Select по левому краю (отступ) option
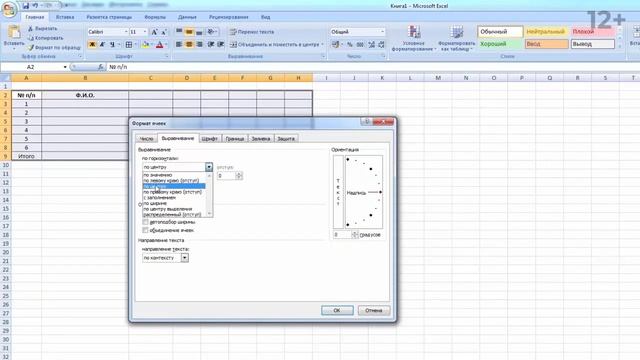The image size is (640, 360). click(174, 180)
